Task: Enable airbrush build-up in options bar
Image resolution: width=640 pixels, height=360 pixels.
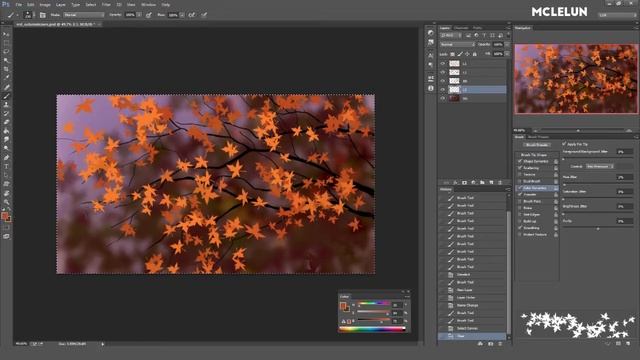Action: [x=191, y=15]
